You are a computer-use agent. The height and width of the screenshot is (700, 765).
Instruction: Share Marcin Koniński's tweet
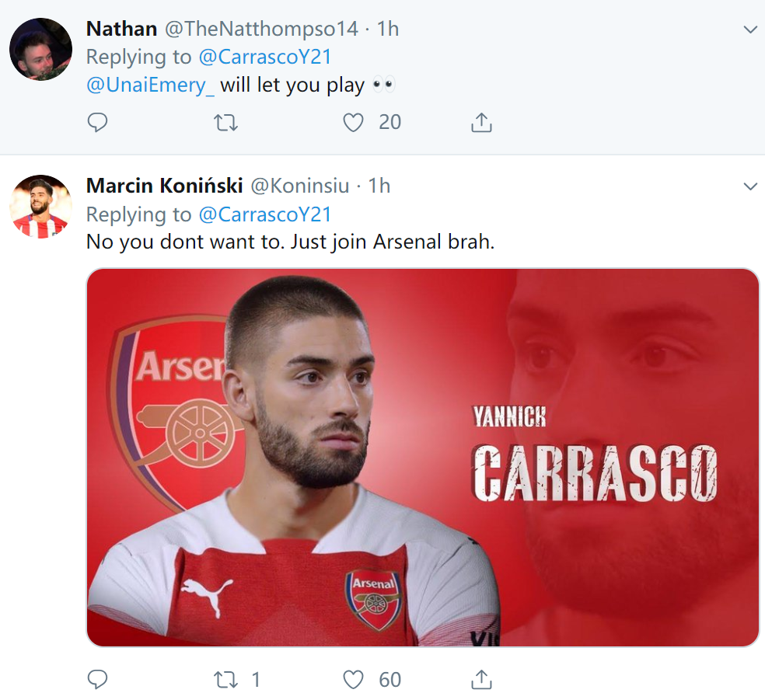coord(481,680)
